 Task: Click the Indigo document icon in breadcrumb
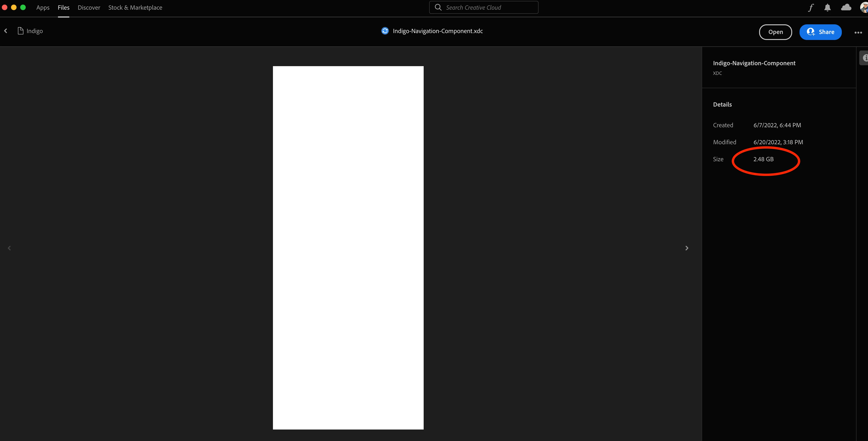[x=20, y=31]
